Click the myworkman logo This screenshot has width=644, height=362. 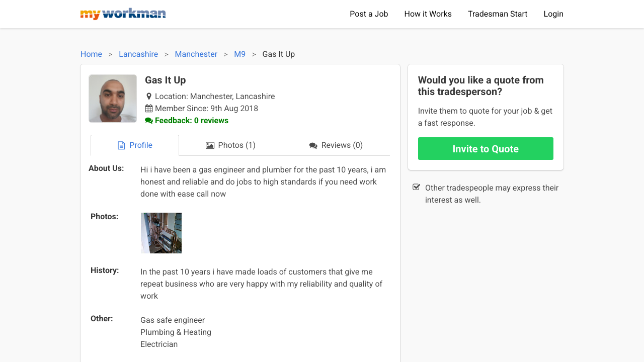(123, 14)
